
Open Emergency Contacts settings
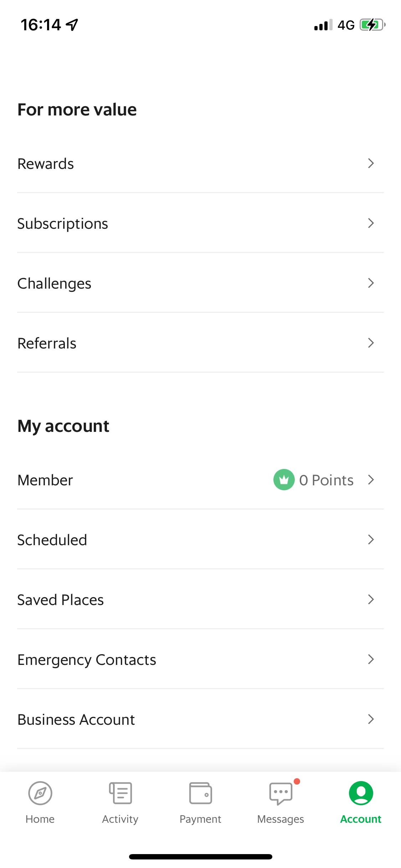tap(87, 660)
